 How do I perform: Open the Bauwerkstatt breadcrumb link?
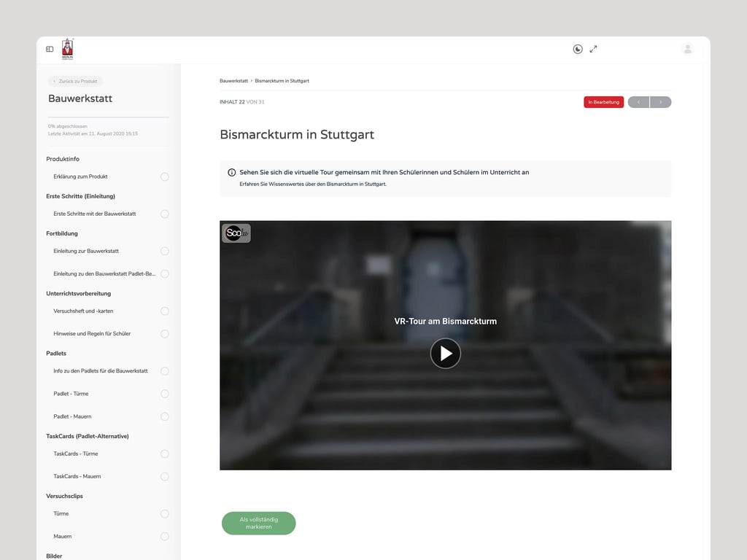click(233, 81)
